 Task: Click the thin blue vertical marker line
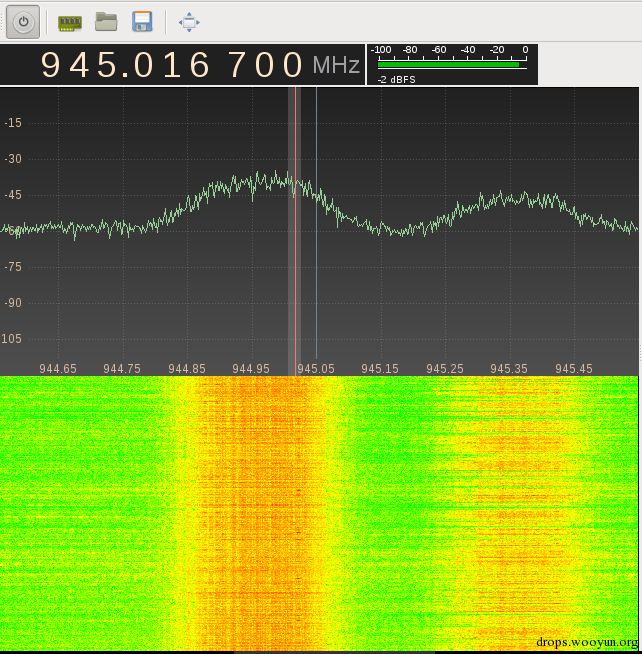(316, 223)
